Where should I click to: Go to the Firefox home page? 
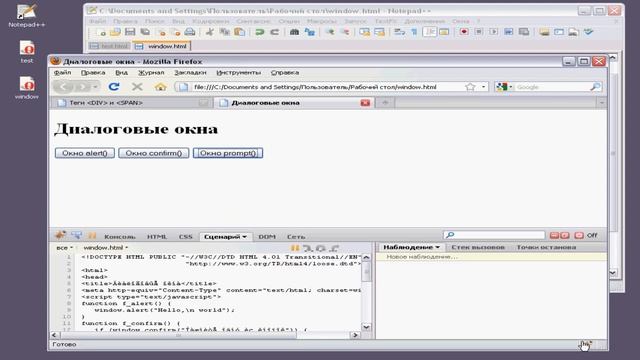160,87
